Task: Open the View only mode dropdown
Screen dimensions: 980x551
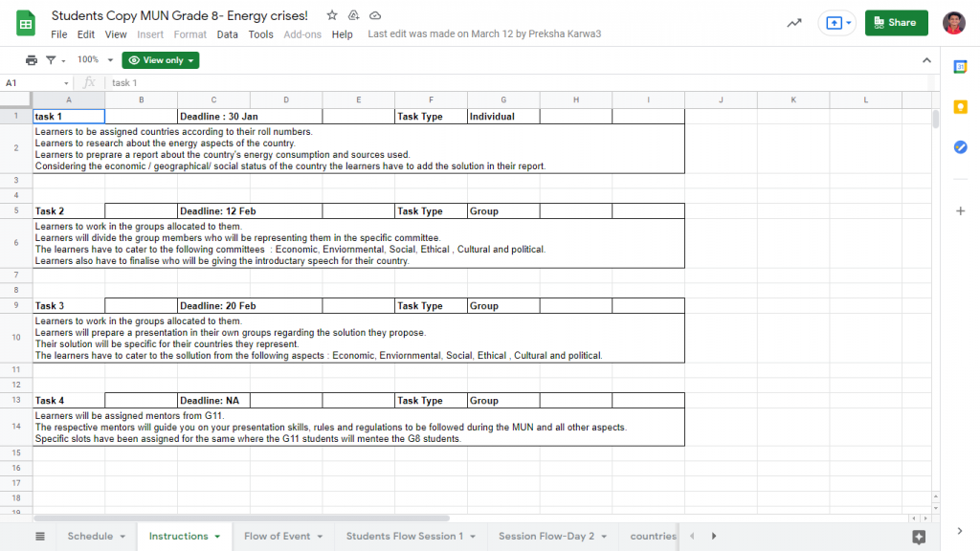Action: pos(161,60)
